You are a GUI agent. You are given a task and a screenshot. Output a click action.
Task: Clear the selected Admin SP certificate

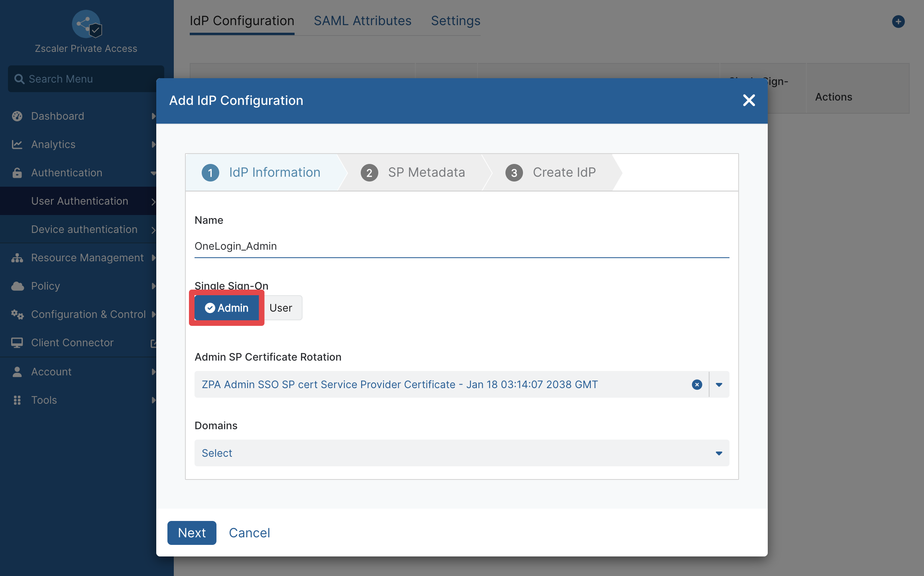click(697, 385)
